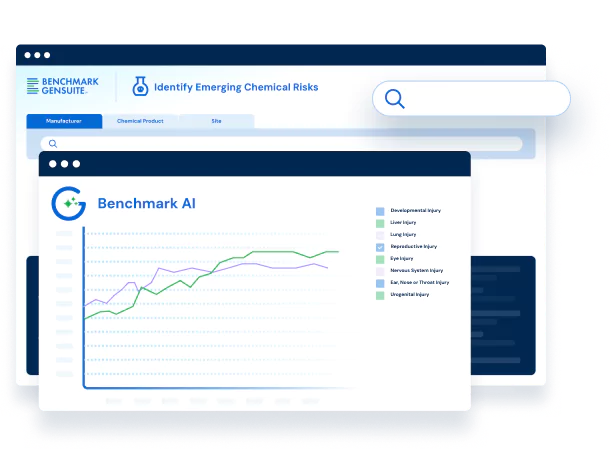611x450 pixels.
Task: Click the Developmental Injury label
Action: pos(415,210)
